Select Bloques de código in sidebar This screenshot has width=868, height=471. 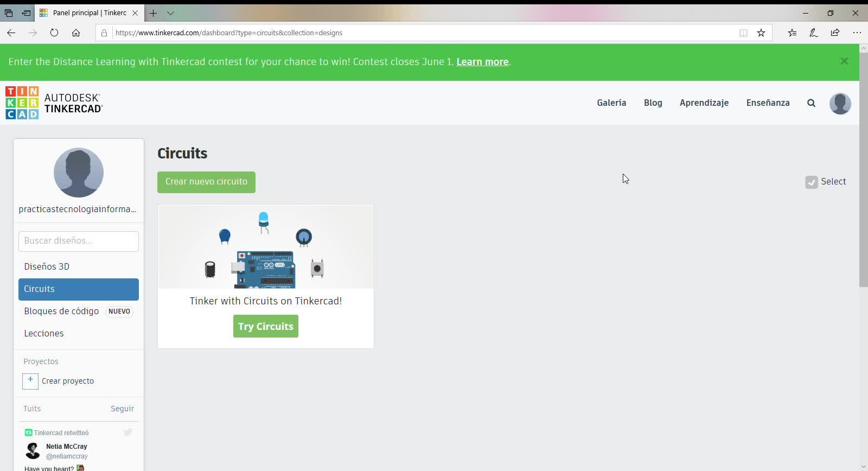pyautogui.click(x=79, y=311)
